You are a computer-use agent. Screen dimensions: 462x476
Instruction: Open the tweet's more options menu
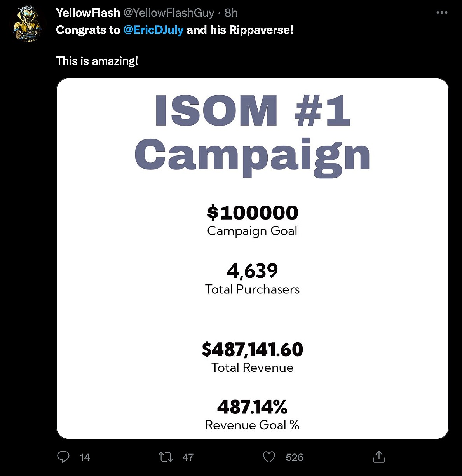coord(442,13)
